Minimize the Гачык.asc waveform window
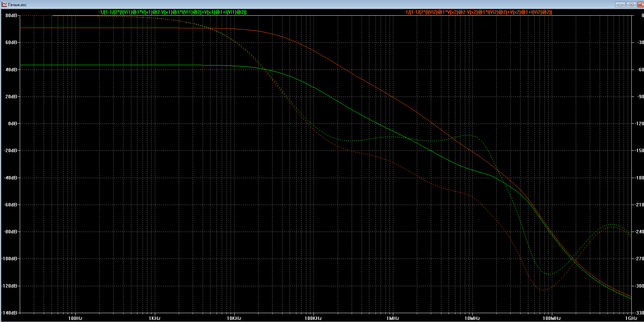 click(620, 4)
